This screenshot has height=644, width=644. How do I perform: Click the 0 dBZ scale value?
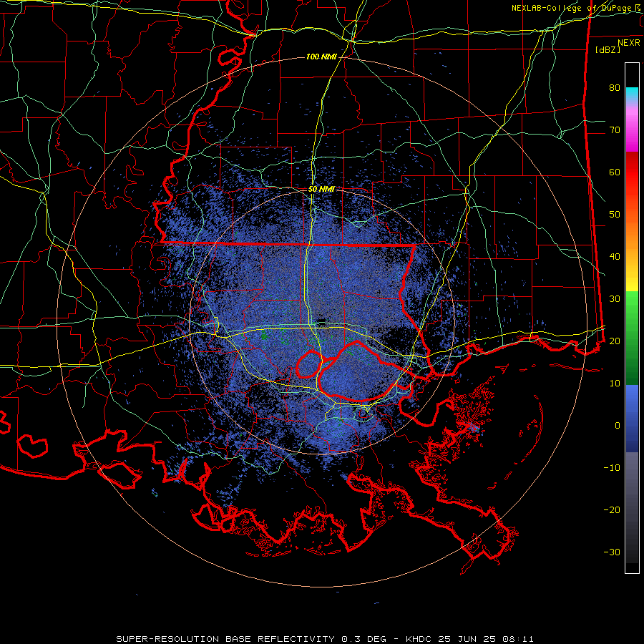point(618,426)
